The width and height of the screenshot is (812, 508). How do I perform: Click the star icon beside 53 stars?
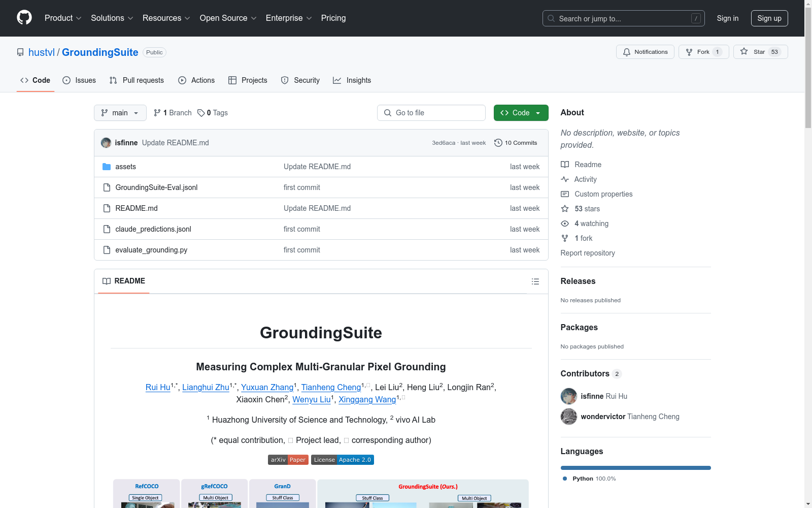[x=565, y=209]
